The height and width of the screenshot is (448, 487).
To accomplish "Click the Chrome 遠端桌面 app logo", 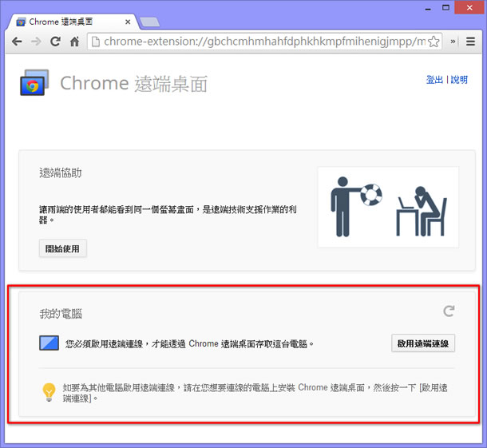I will click(34, 82).
